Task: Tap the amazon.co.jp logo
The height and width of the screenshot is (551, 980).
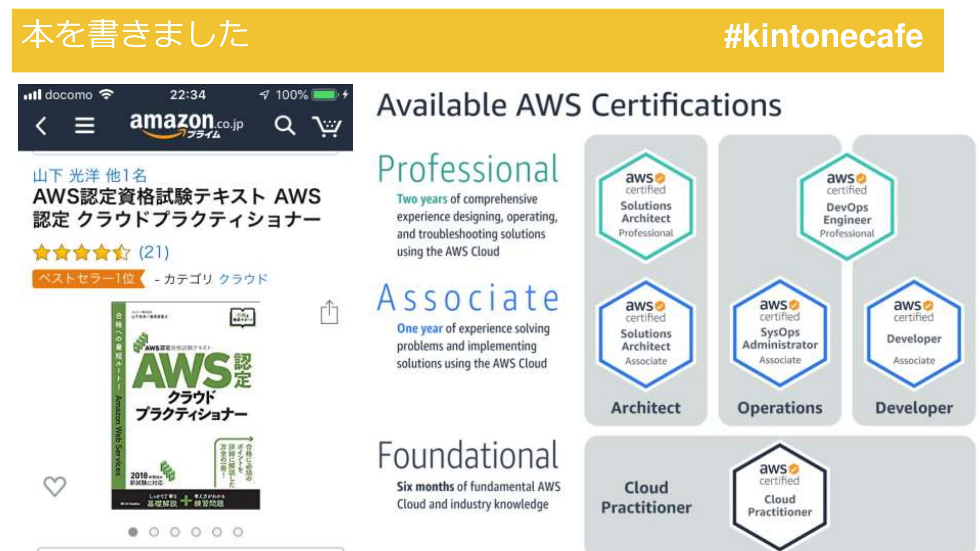Action: 186,124
